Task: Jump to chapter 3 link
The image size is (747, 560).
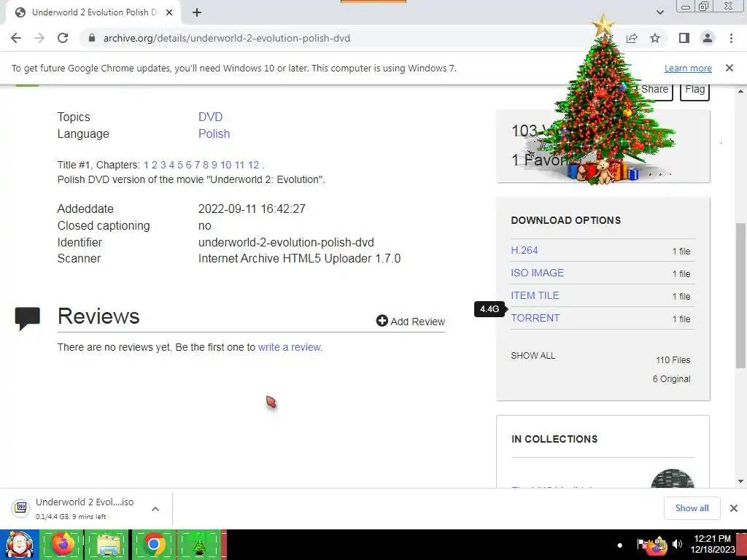Action: (x=163, y=165)
